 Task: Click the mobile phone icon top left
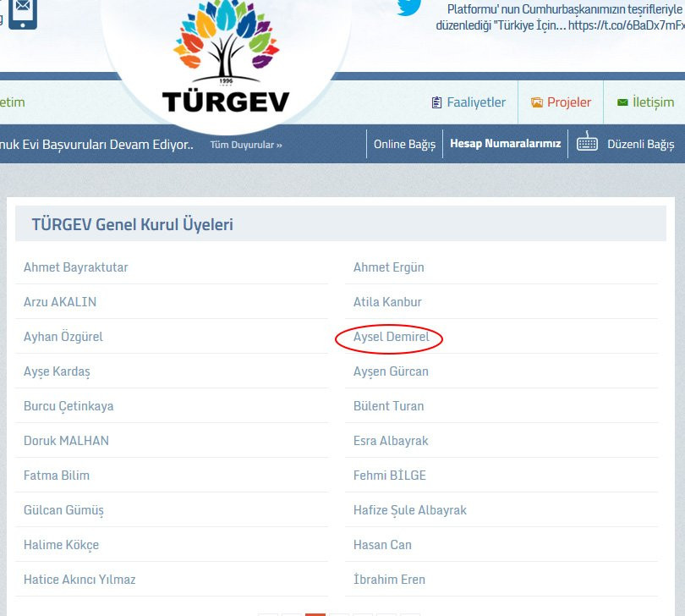[x=23, y=14]
